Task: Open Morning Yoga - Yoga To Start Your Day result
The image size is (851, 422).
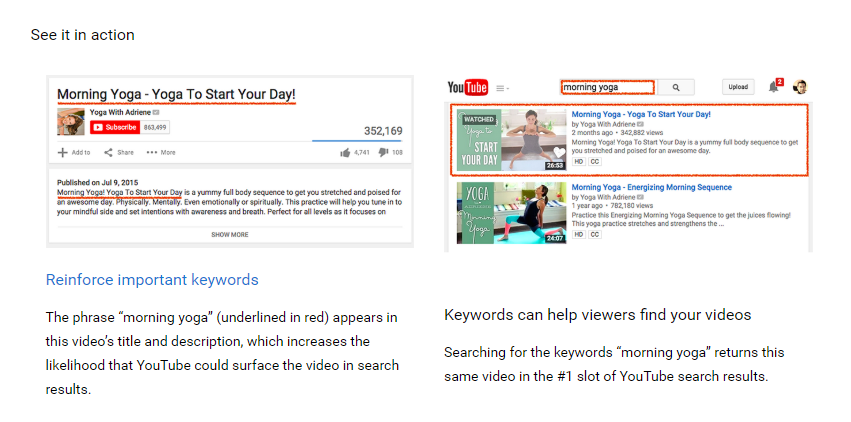Action: 641,114
